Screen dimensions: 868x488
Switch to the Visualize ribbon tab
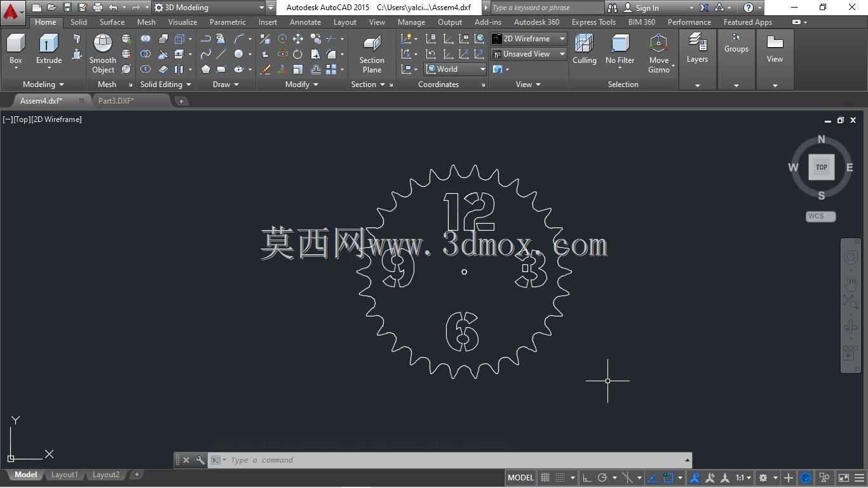182,22
